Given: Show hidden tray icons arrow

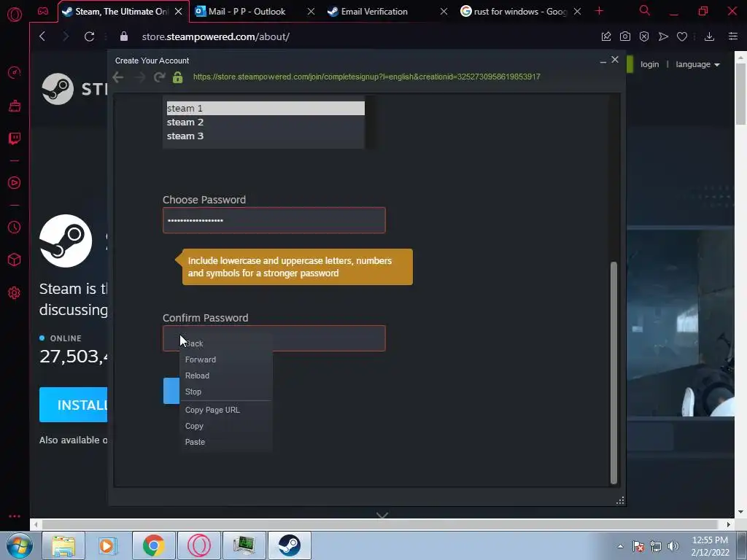Looking at the screenshot, I should 620,546.
